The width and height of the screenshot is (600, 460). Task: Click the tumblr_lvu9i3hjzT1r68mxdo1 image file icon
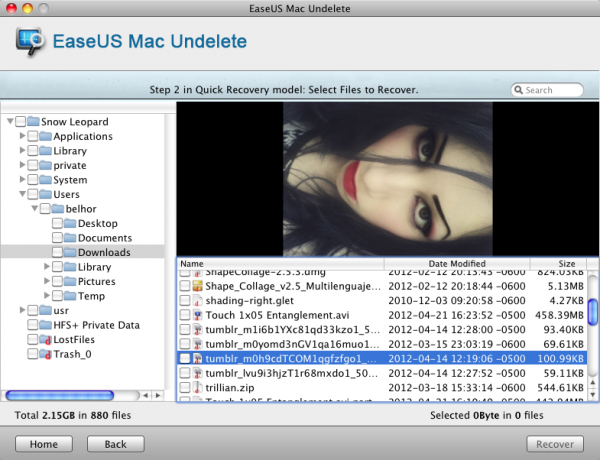(197, 373)
